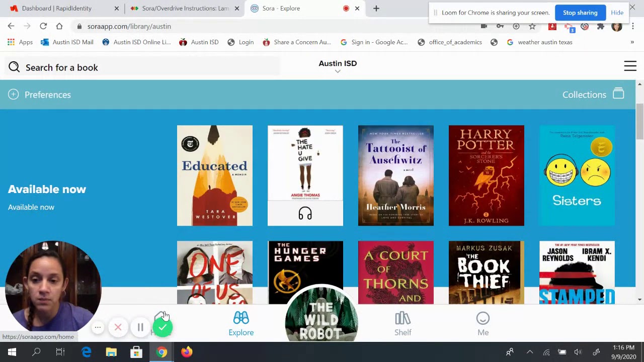Viewport: 644px width, 362px height.
Task: Open a new browser tab
Action: point(376,8)
